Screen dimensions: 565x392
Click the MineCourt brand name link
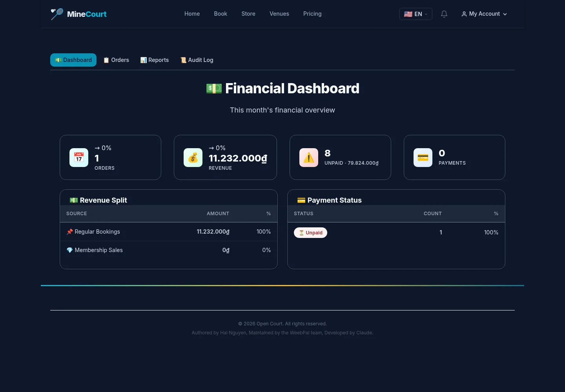point(87,14)
